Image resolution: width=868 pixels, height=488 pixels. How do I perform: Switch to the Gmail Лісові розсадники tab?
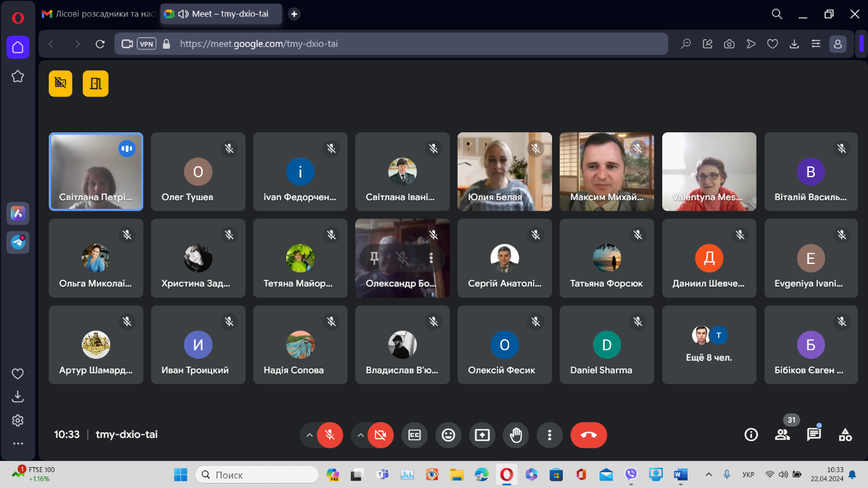click(97, 14)
